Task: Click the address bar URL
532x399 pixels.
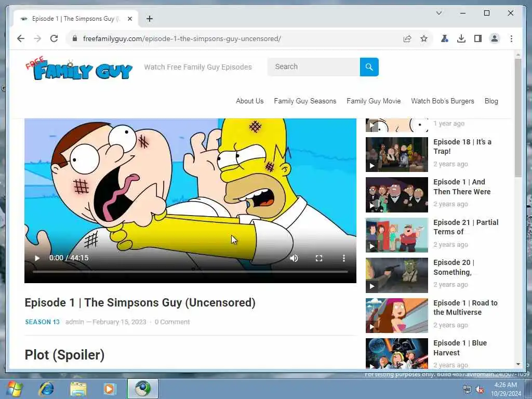Action: pos(182,38)
